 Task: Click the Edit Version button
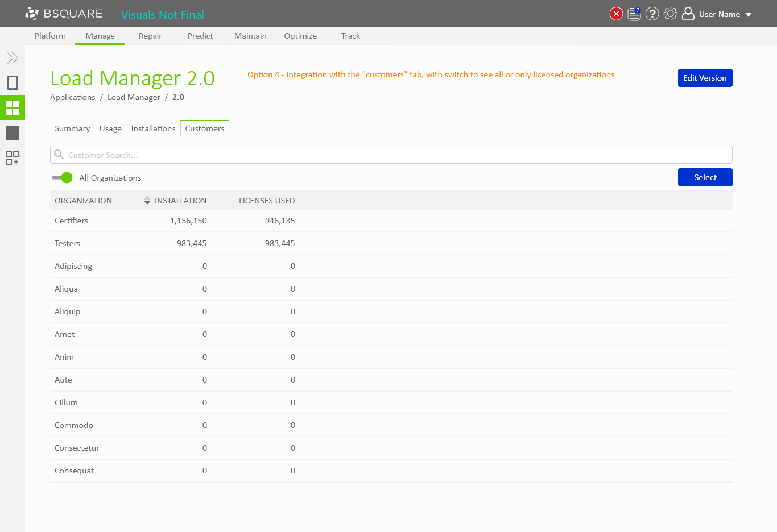(705, 78)
